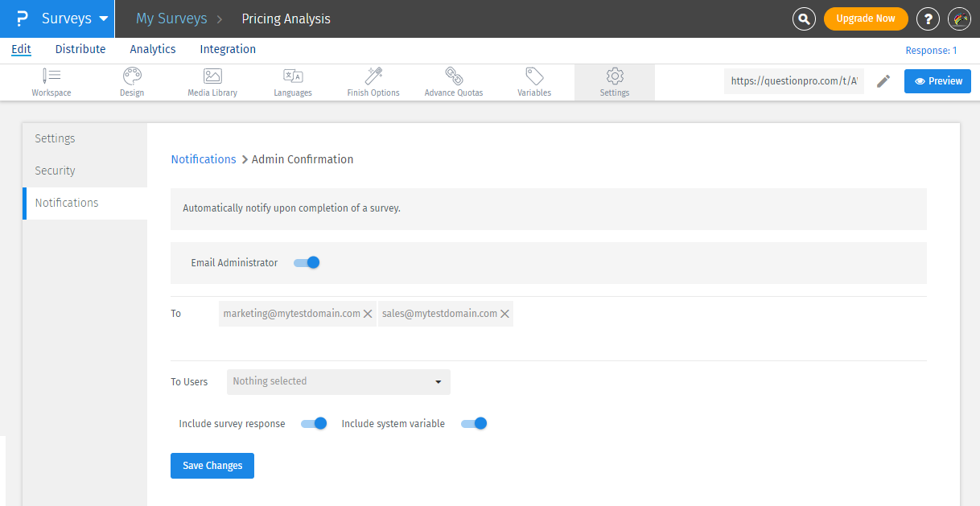This screenshot has height=506, width=980.
Task: Open the help question mark icon
Action: click(x=928, y=19)
